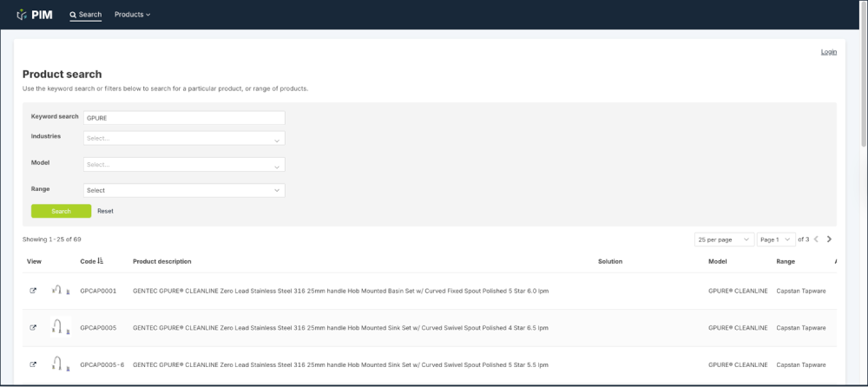The height and width of the screenshot is (387, 868).
Task: Open GPCAP0005 sink set product thumbnail
Action: coord(58,327)
